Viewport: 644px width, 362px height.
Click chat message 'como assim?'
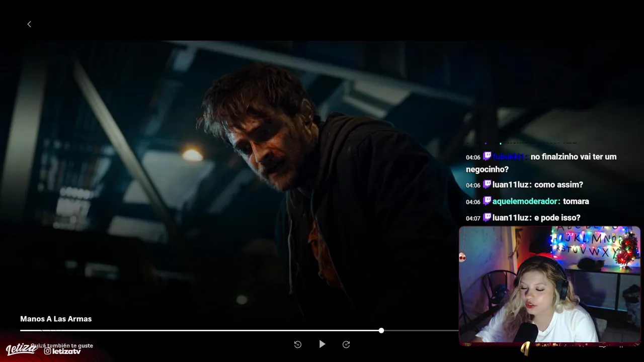(x=558, y=185)
